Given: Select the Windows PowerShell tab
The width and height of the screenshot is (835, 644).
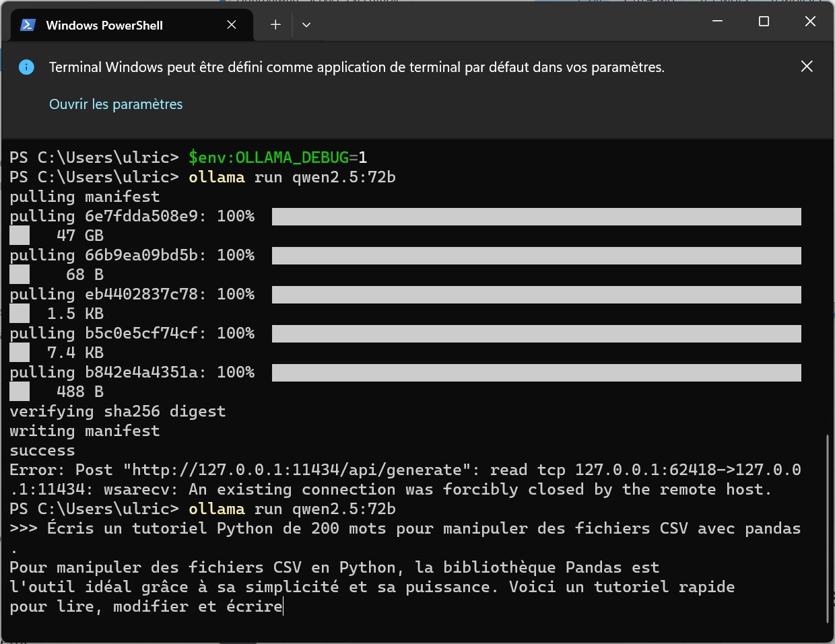Looking at the screenshot, I should pyautogui.click(x=132, y=25).
